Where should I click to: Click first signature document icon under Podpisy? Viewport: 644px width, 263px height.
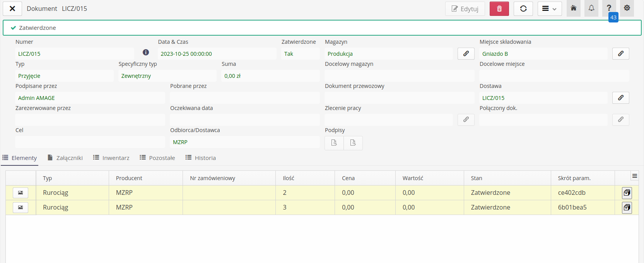click(334, 143)
